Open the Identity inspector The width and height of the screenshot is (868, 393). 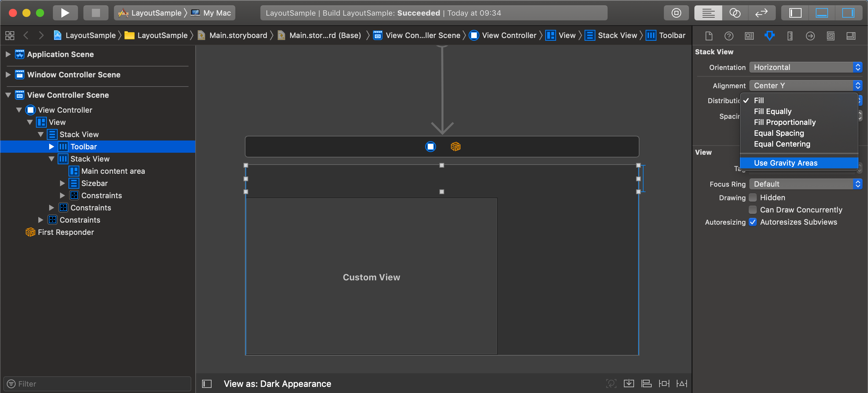pyautogui.click(x=749, y=36)
